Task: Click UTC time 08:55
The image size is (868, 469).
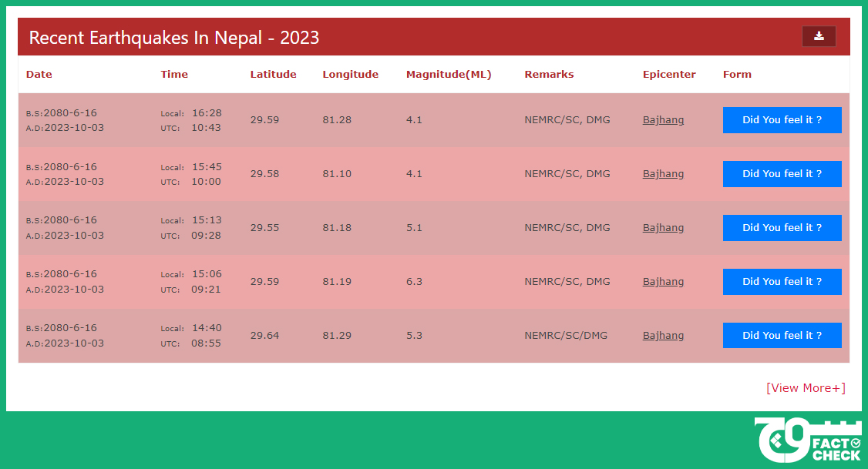Action: coord(206,343)
